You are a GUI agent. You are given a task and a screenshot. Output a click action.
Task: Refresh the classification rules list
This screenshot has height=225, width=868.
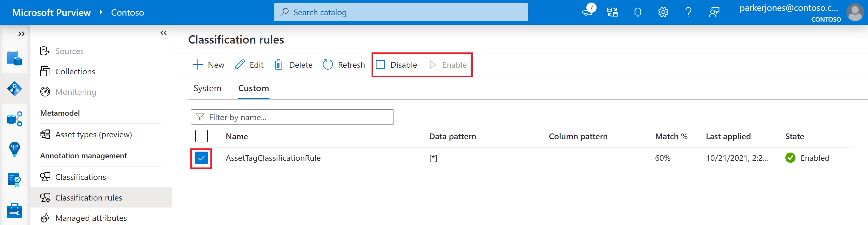(x=344, y=65)
